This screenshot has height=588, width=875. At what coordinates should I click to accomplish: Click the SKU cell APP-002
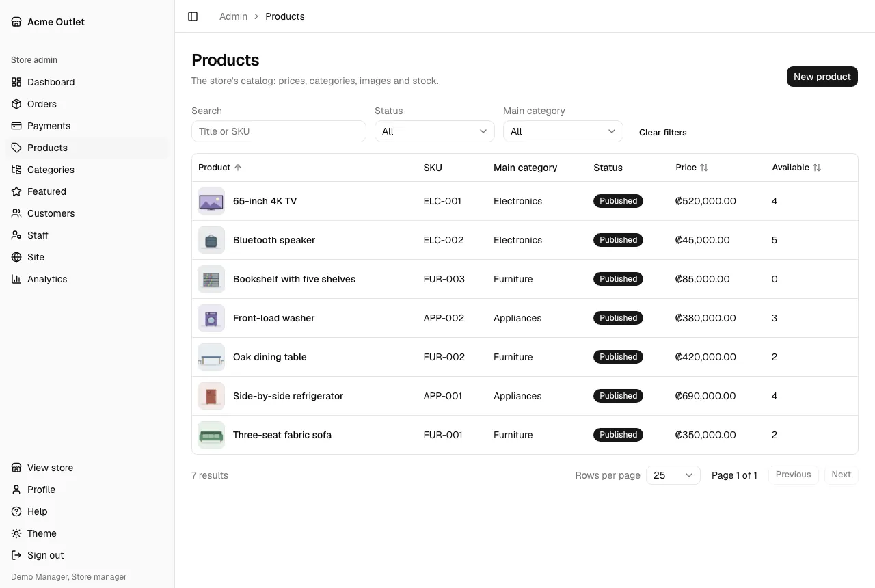coord(444,318)
